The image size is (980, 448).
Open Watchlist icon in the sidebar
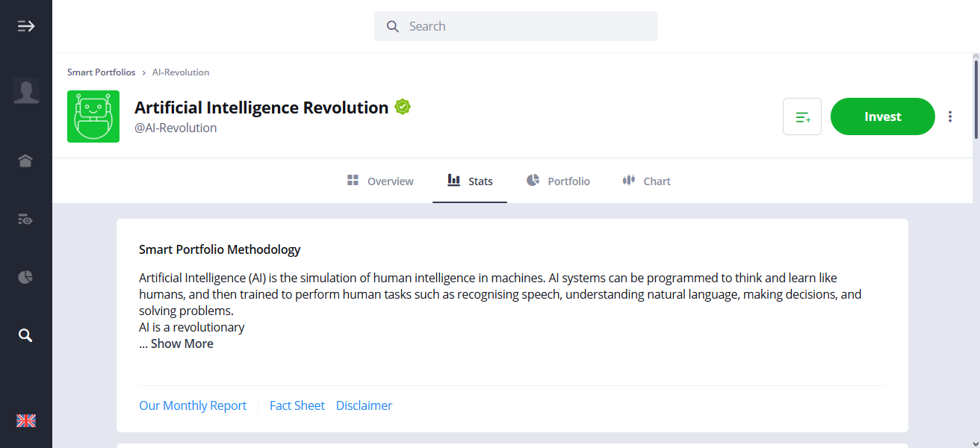coord(26,220)
